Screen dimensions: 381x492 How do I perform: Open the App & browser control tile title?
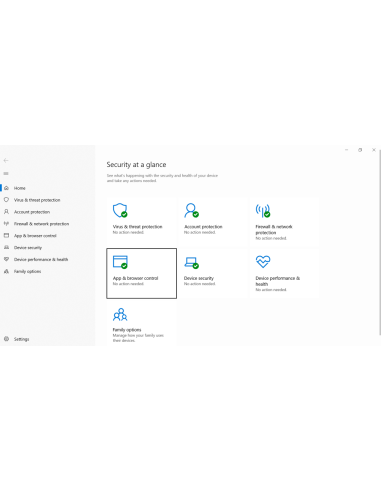[135, 278]
